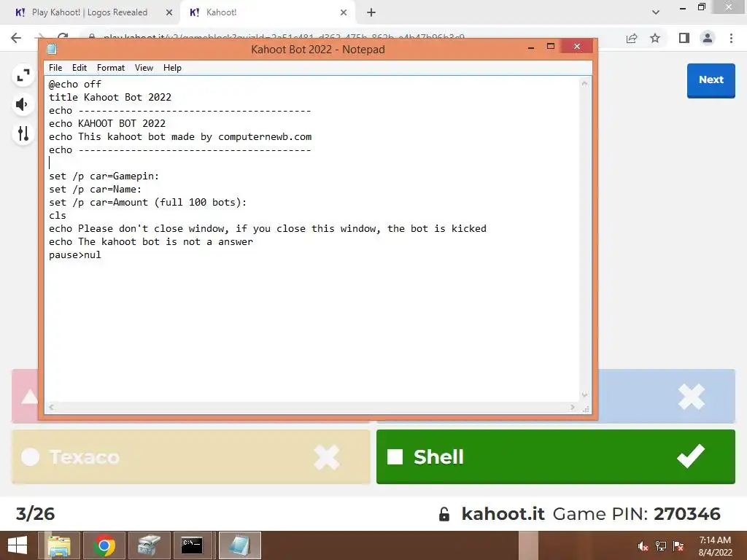Click 'echo The kahoot bot is not a answer' line
The height and width of the screenshot is (560, 747).
[150, 241]
